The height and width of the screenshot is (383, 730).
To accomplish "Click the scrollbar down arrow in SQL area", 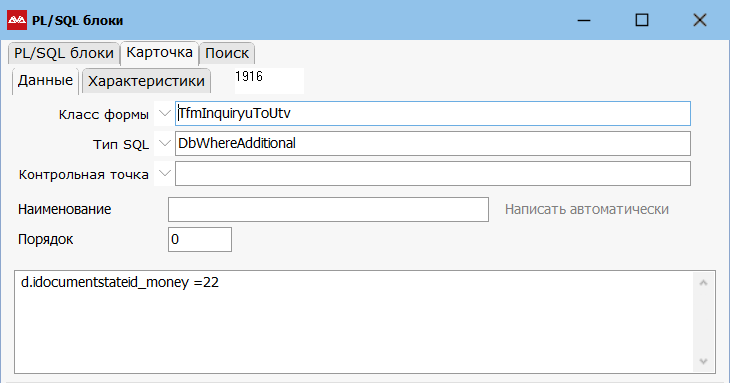I will tap(703, 361).
